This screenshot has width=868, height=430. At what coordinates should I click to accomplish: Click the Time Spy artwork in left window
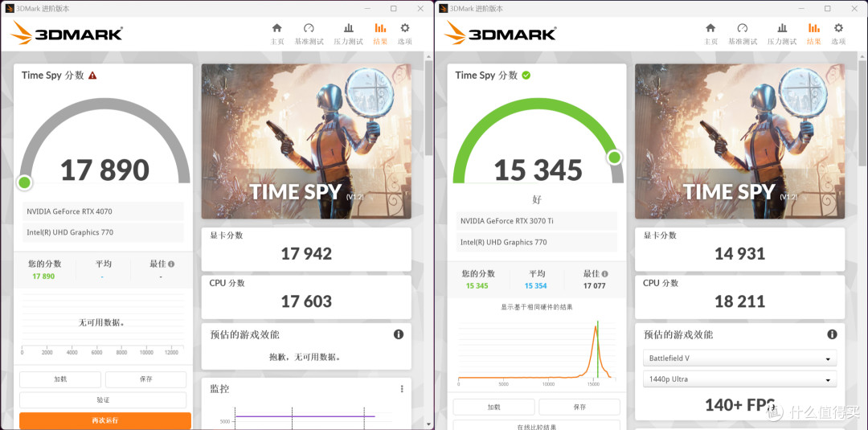306,141
